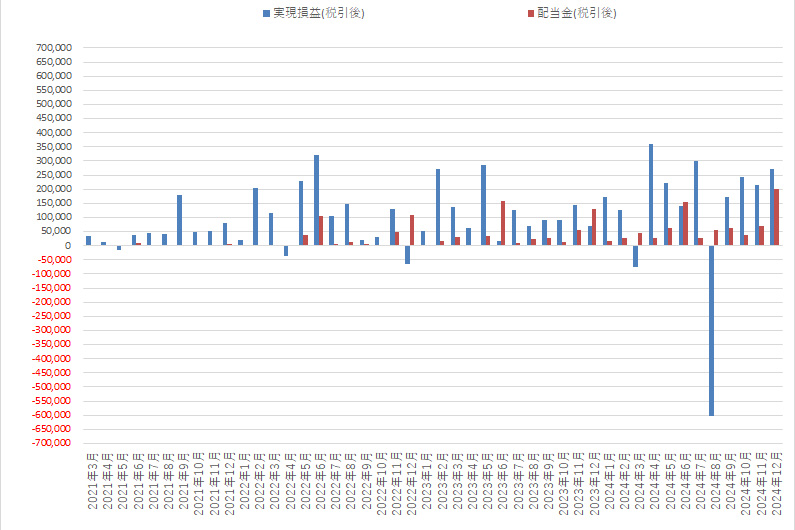Select the negative blue bar for 2024年3月
Screen dimensions: 795x530
pyautogui.click(x=636, y=256)
